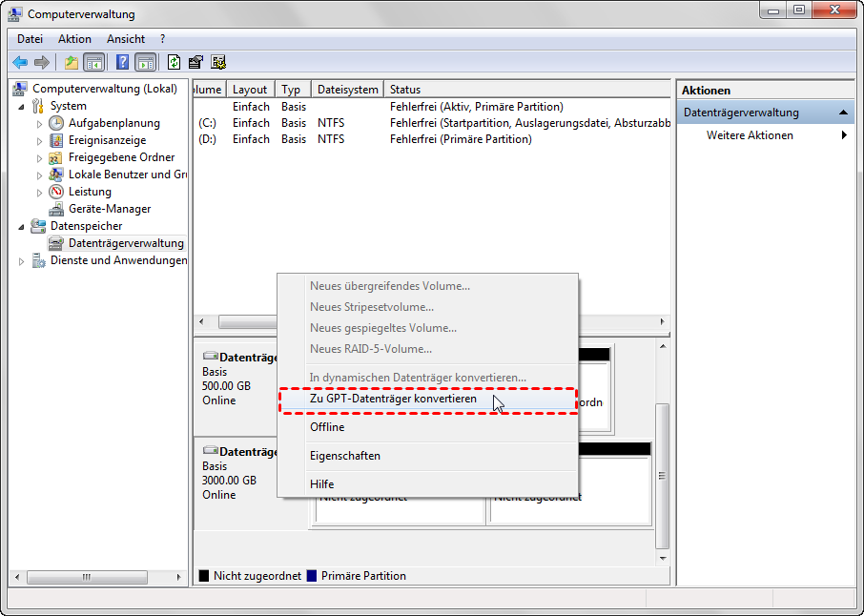Toggle the console tree pane icon

point(94,62)
